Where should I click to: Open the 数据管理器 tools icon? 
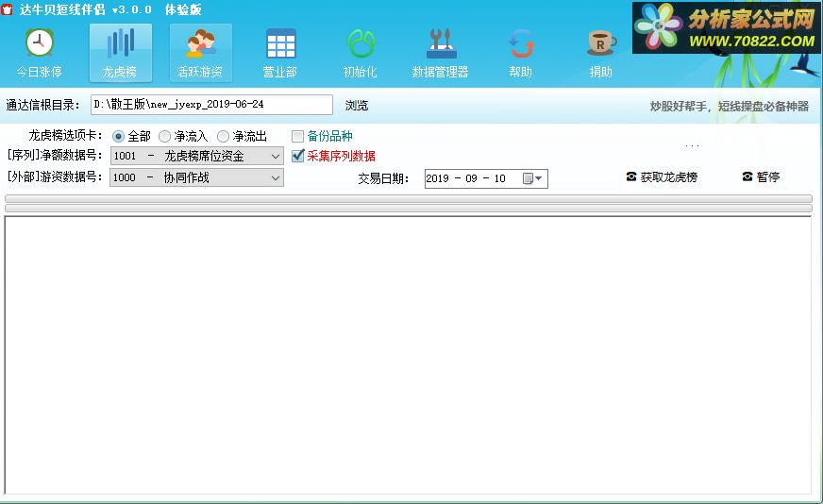click(441, 43)
